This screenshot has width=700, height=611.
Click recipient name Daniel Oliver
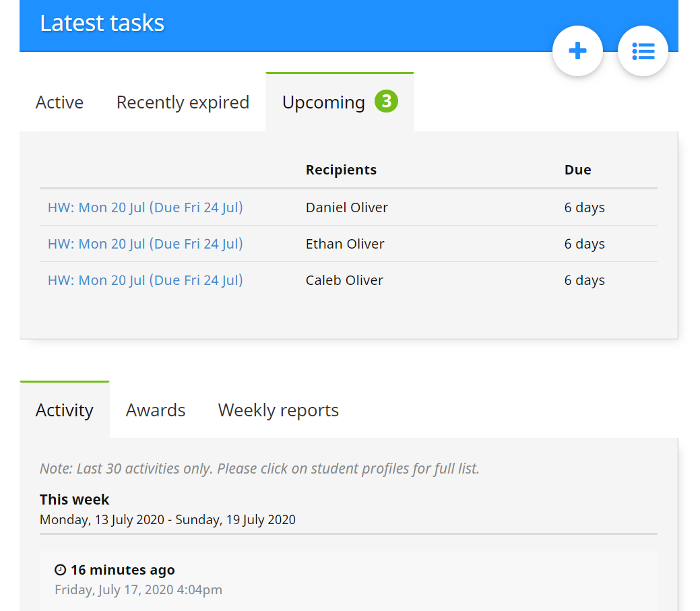346,207
